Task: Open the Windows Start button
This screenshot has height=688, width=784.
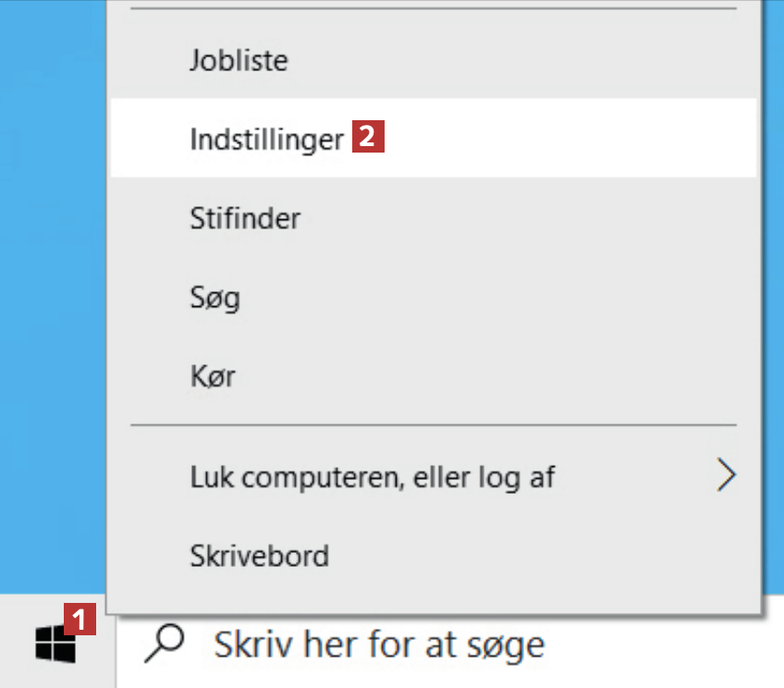Action: pyautogui.click(x=55, y=643)
